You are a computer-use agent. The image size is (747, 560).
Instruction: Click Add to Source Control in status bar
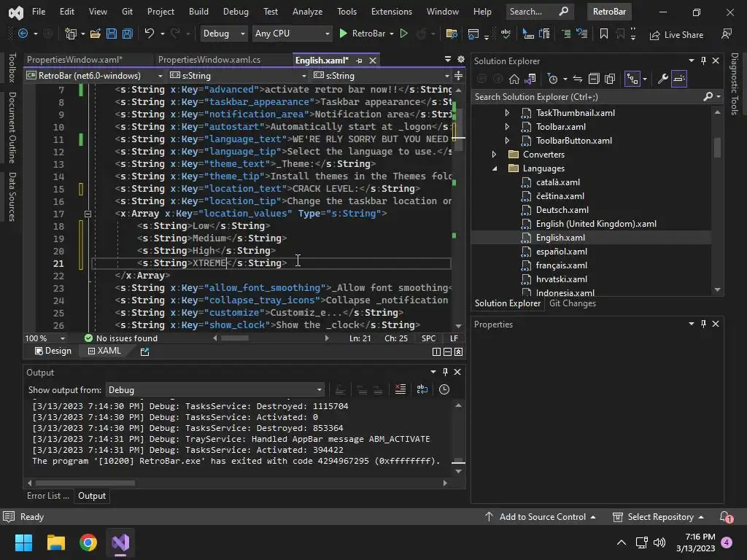(541, 517)
